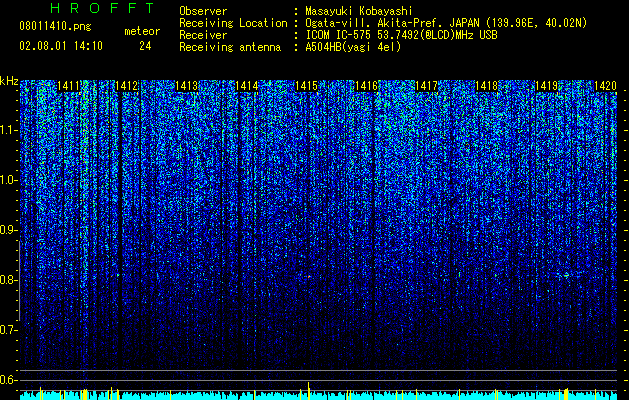Click the 1415 time marker
629x400 pixels.
tap(306, 86)
